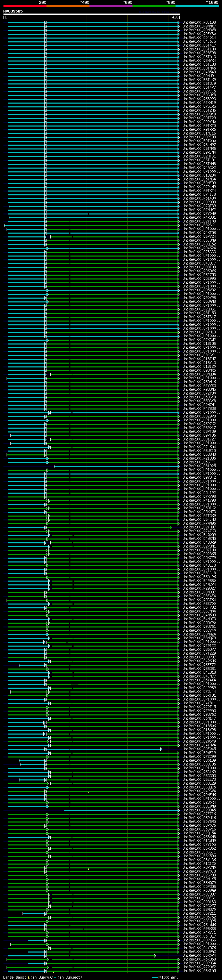Viewport: 222px width, 980px height.
Task: Select UniRef100_B5X0V4 entry
Action: click(199, 955)
